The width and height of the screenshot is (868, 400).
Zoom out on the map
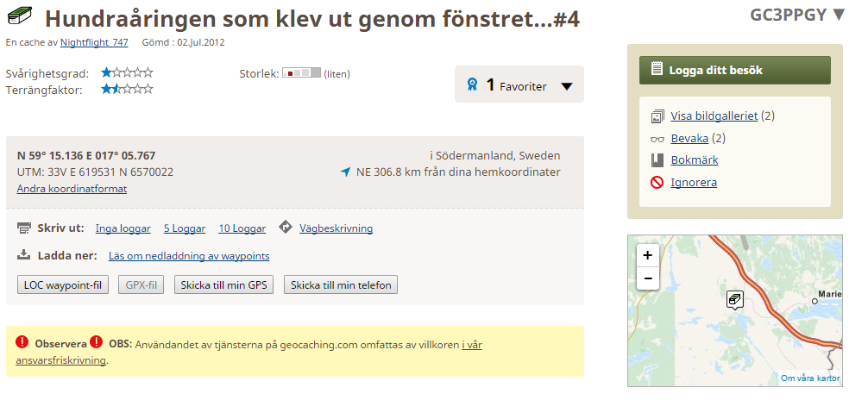pyautogui.click(x=647, y=278)
